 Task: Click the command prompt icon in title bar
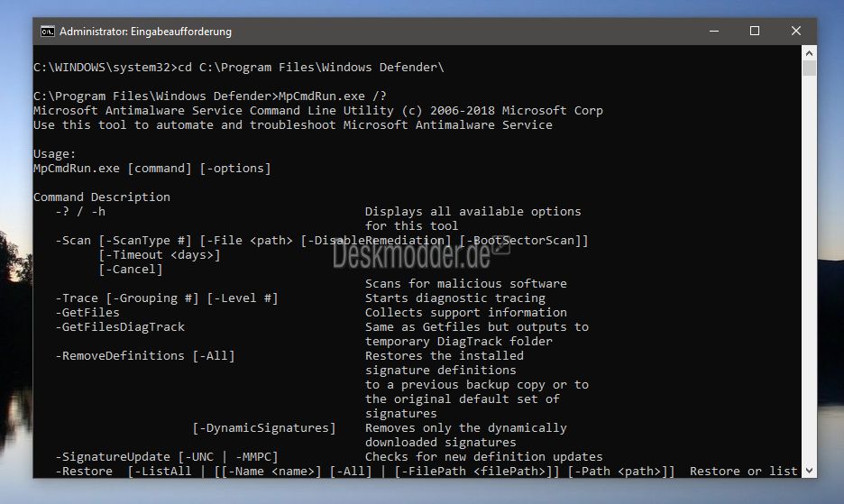point(48,32)
